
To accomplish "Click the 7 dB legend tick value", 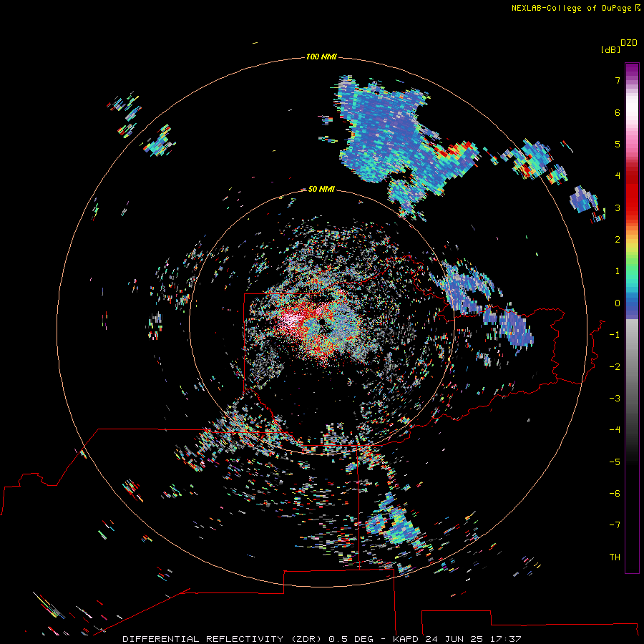I will (x=618, y=80).
